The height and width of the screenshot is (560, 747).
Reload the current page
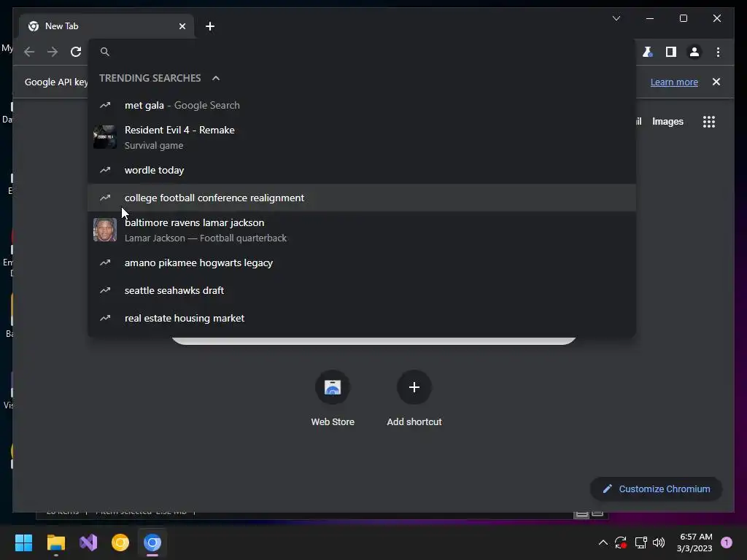[x=76, y=52]
